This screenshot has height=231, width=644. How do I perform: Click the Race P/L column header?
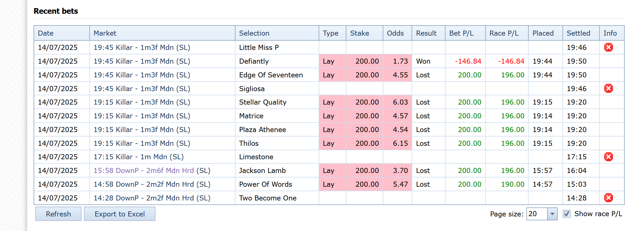coord(504,33)
